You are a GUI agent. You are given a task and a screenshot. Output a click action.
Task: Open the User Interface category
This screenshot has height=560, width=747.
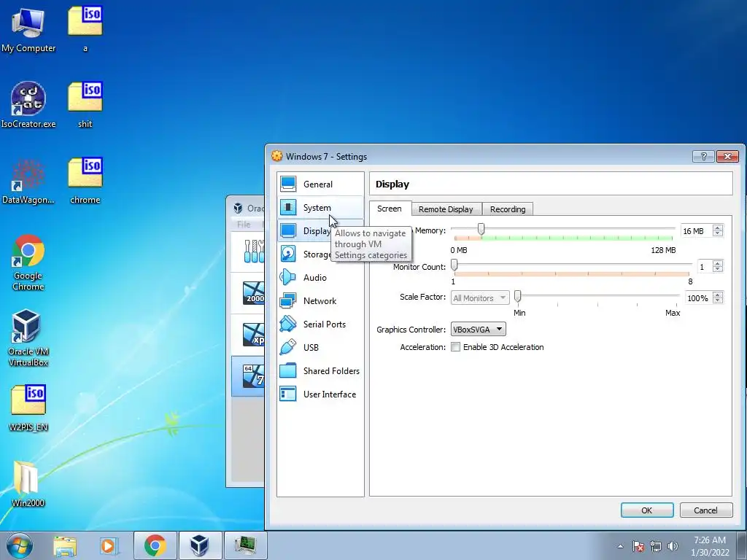coord(320,394)
